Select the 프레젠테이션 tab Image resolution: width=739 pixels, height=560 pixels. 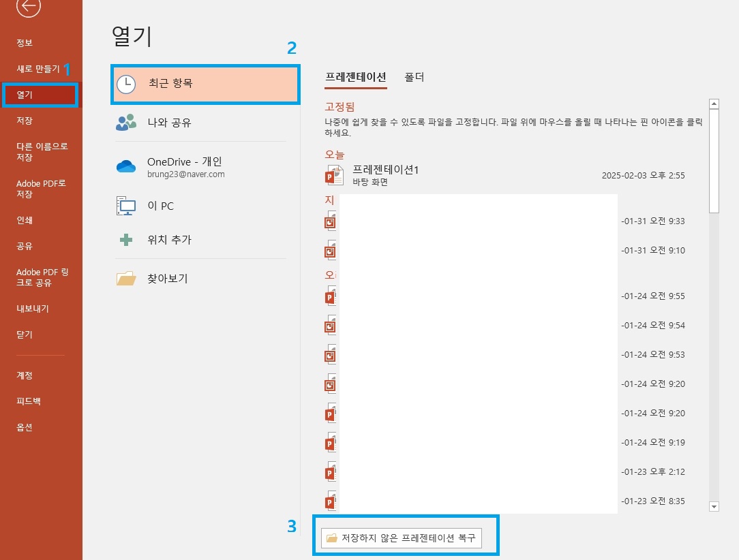356,77
